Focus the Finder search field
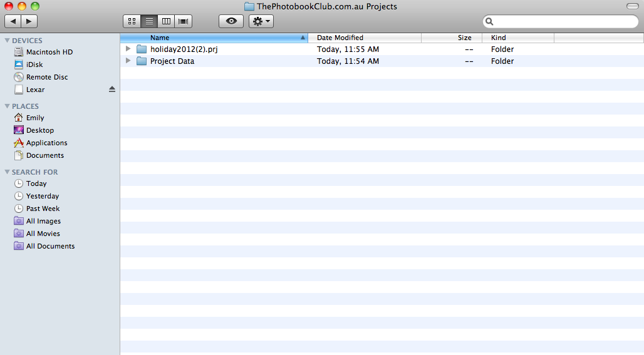644x355 pixels. [561, 21]
